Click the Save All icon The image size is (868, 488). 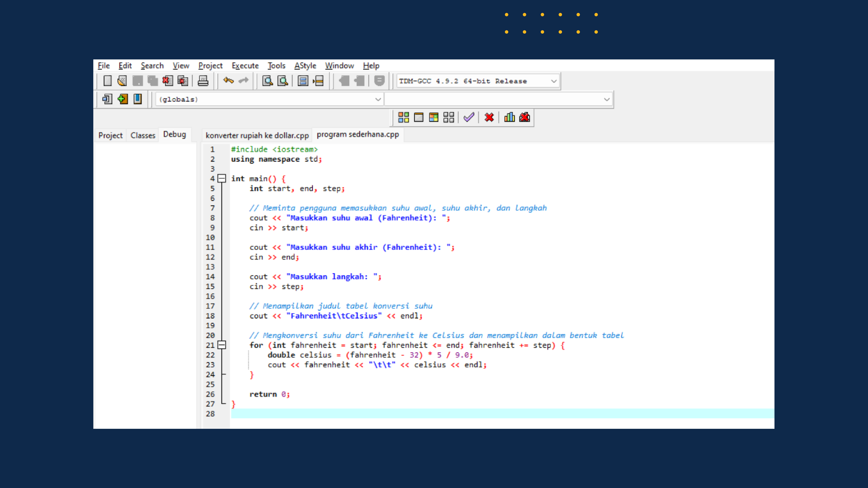[x=153, y=81]
